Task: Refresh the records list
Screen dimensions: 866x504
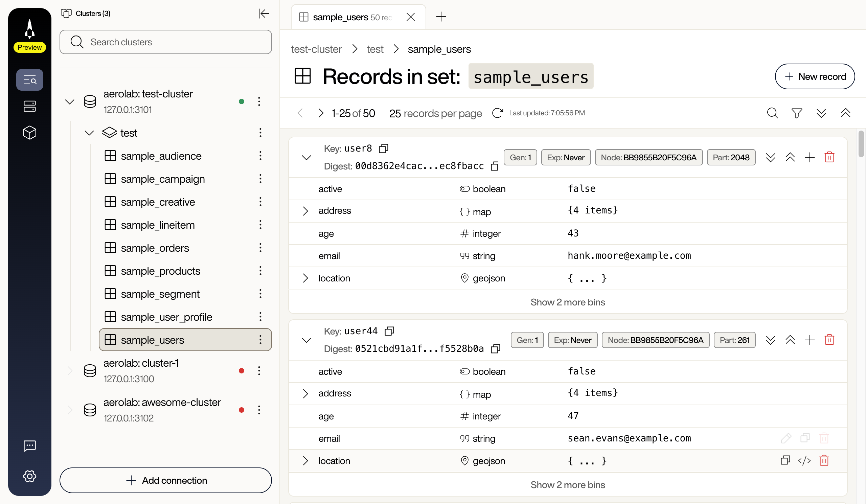Action: click(x=497, y=113)
